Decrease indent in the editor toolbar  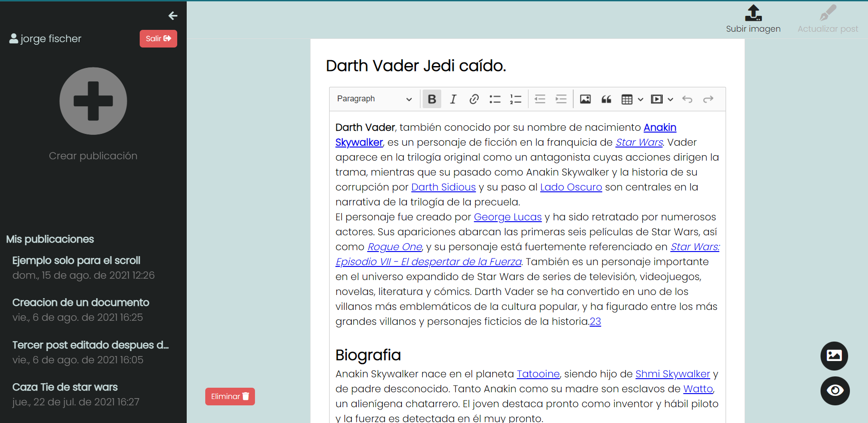coord(540,99)
